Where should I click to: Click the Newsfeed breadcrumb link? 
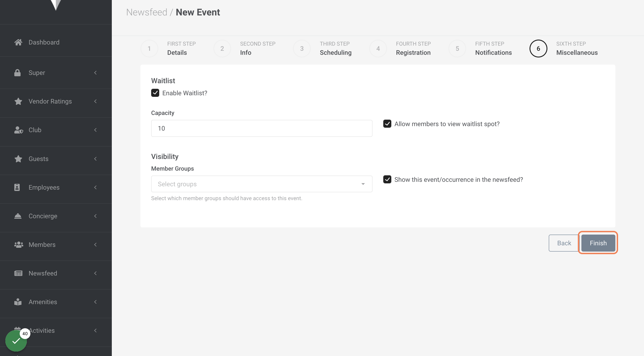pos(146,12)
